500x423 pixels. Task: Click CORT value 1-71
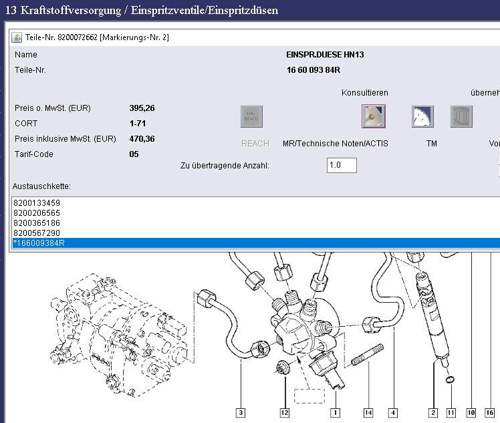click(138, 123)
